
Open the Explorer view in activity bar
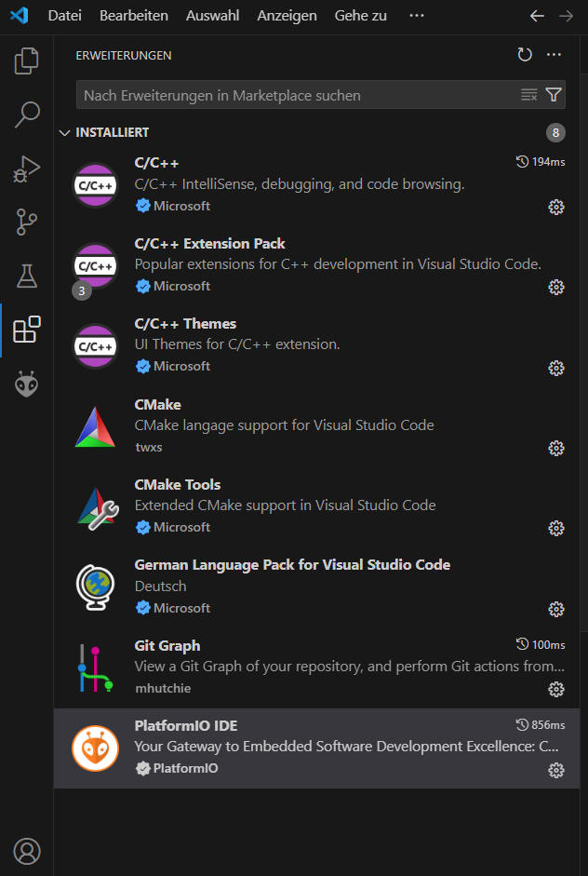click(x=27, y=61)
